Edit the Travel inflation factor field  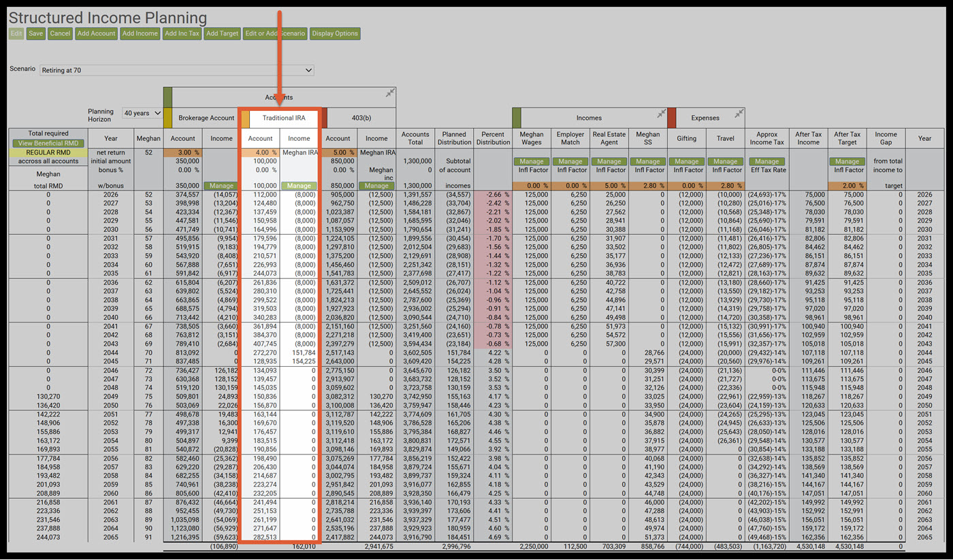[726, 186]
